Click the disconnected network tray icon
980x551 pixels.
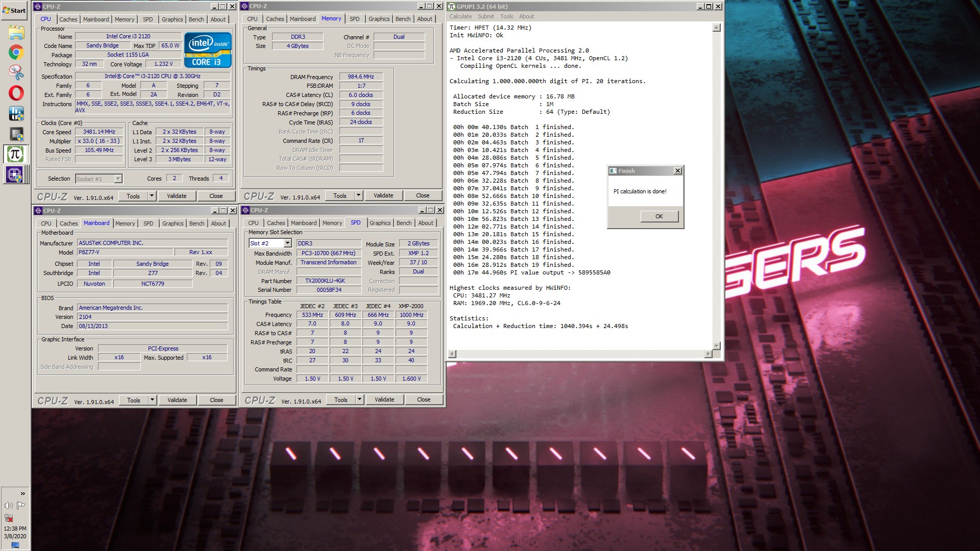pos(8,518)
